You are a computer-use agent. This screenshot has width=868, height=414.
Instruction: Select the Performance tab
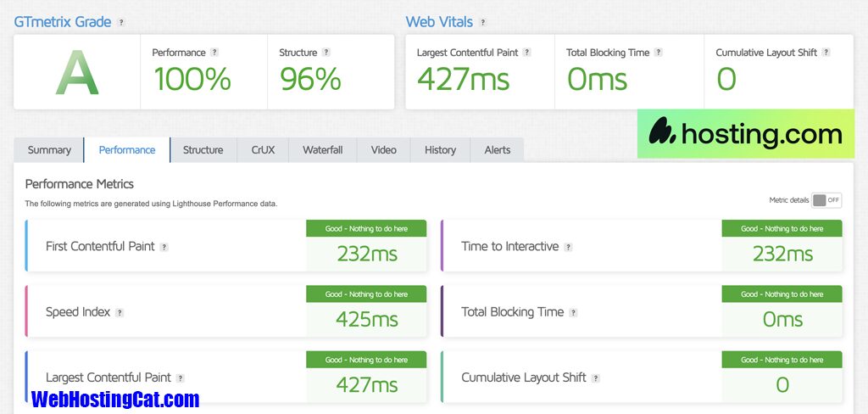point(127,149)
